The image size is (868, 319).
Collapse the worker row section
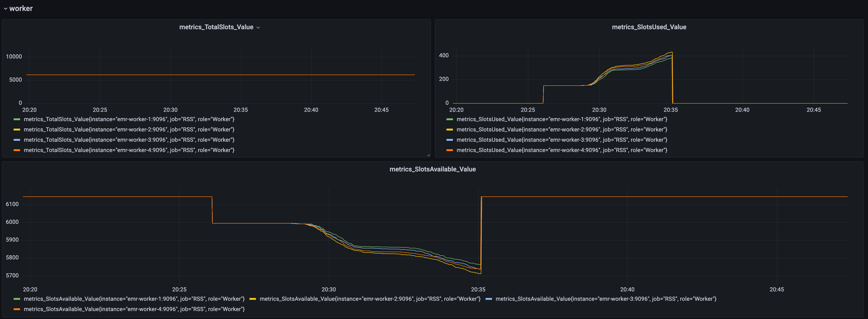tap(18, 8)
